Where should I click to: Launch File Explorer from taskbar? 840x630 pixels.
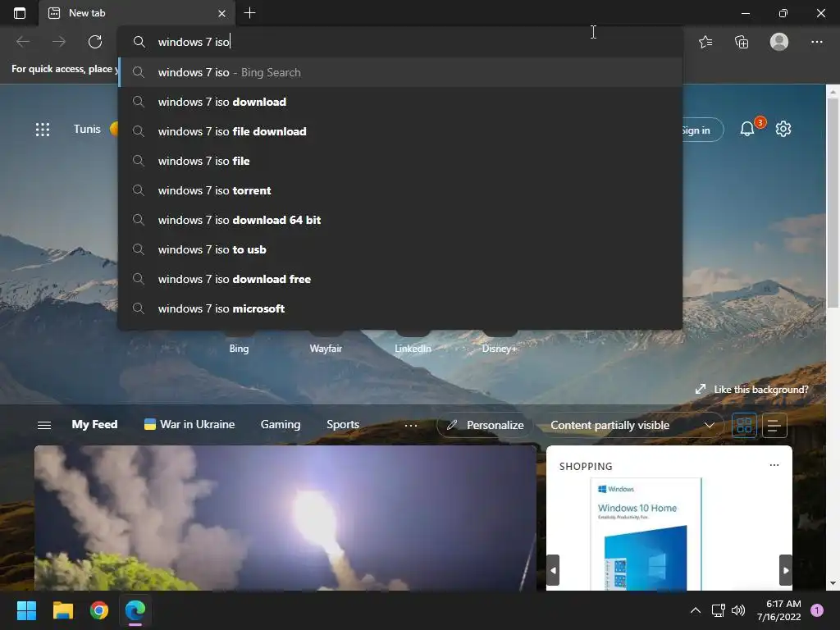(x=62, y=610)
